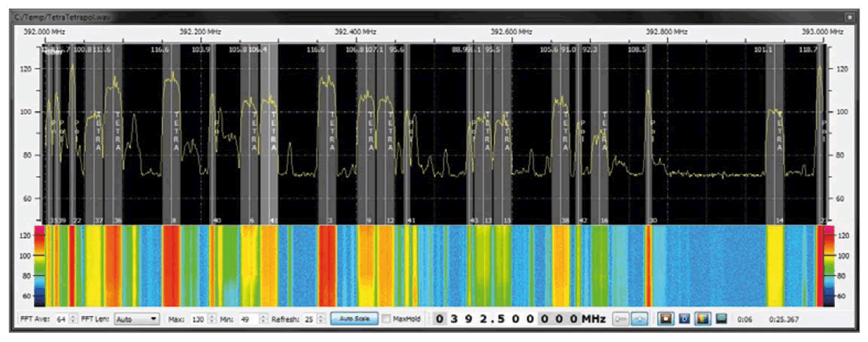Select the TETRA channel marked 3
Viewport: 868px width, 342px height.
click(329, 134)
